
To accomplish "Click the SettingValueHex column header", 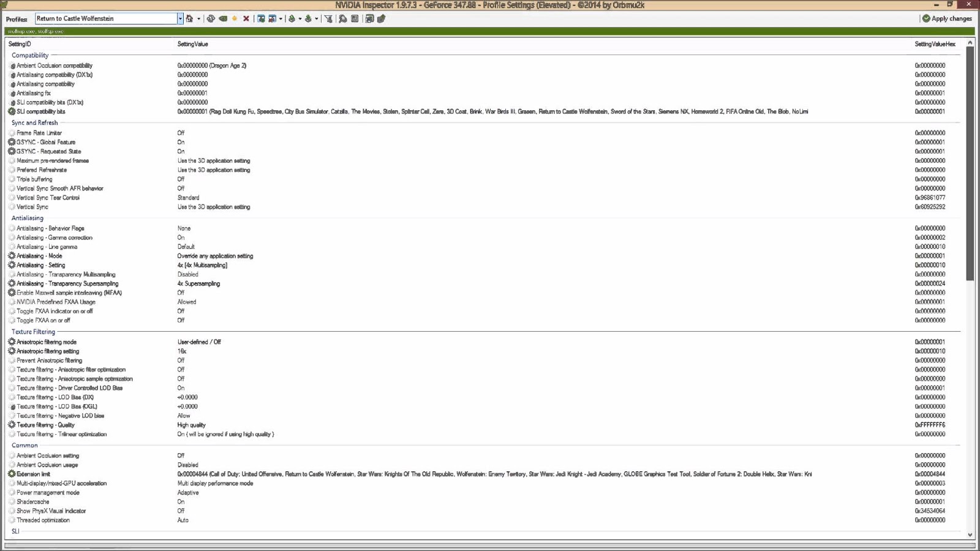I will (935, 44).
